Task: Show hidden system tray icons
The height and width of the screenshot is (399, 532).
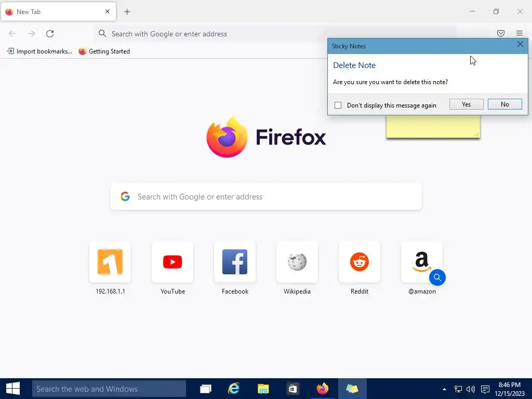Action: click(444, 389)
